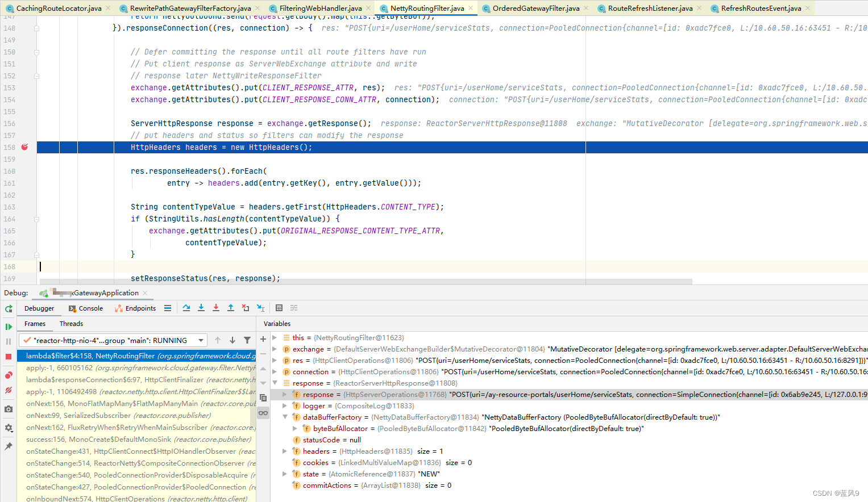The image size is (868, 502).
Task: Collapse 'dataBufferFactory' field node
Action: (x=285, y=417)
